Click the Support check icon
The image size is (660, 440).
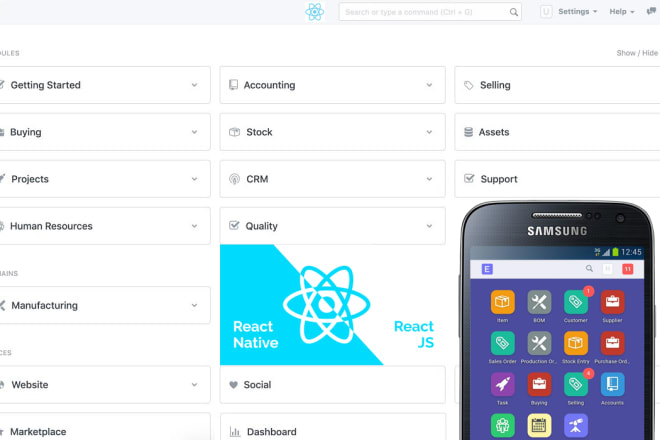tap(469, 179)
